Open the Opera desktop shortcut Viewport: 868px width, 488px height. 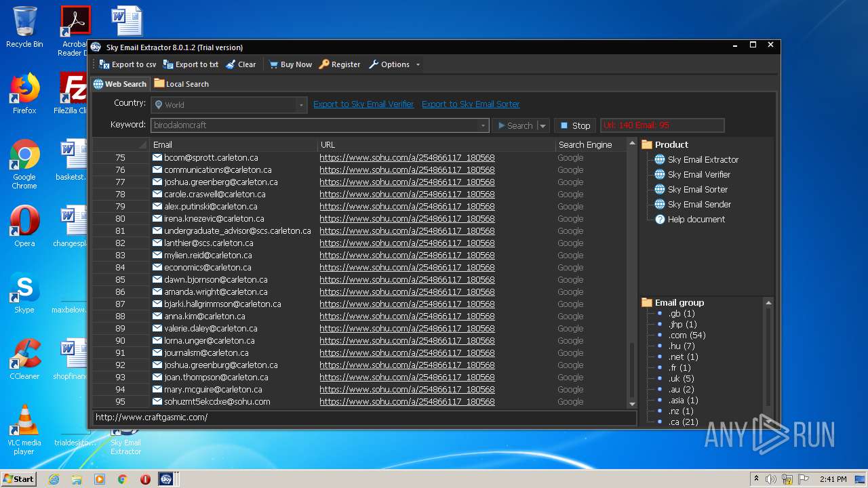(24, 226)
